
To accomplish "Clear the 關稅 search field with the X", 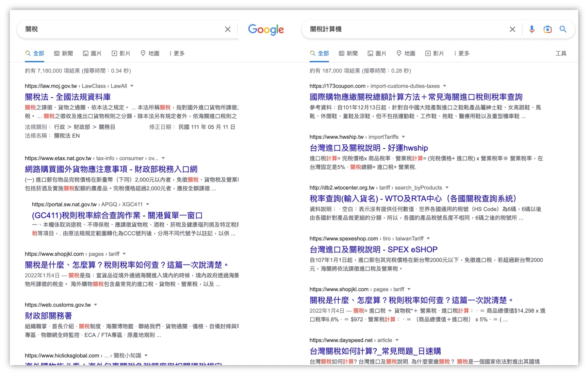I will [x=228, y=29].
